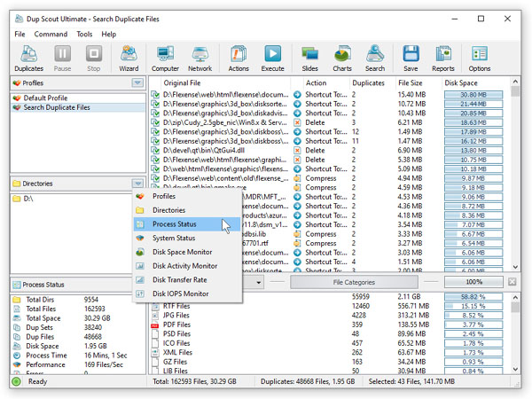Click the Execute toolbar icon

(272, 59)
